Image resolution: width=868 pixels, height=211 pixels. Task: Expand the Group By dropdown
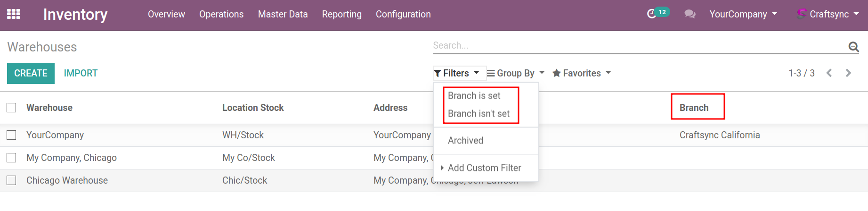pyautogui.click(x=515, y=73)
